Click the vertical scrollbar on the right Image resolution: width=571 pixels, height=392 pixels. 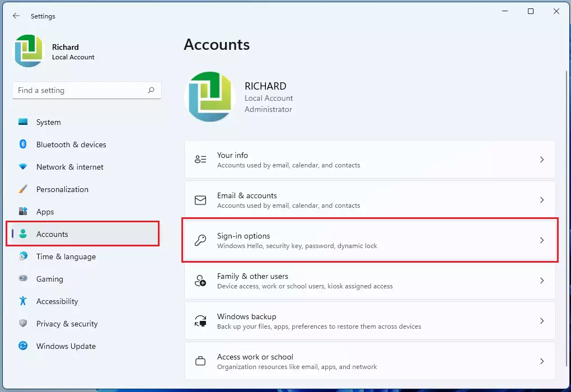tap(567, 218)
